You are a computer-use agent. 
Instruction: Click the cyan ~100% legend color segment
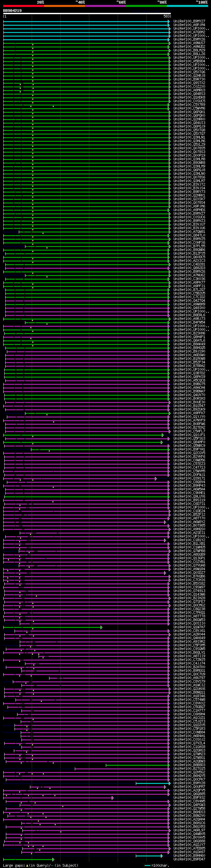[187, 6]
